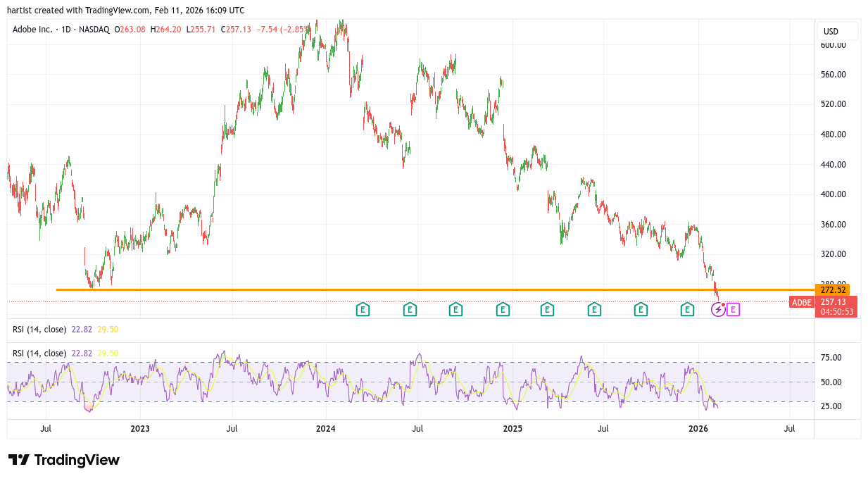This screenshot has height=481, width=868.
Task: Open the green earnings marker just before 2025
Action: point(503,309)
